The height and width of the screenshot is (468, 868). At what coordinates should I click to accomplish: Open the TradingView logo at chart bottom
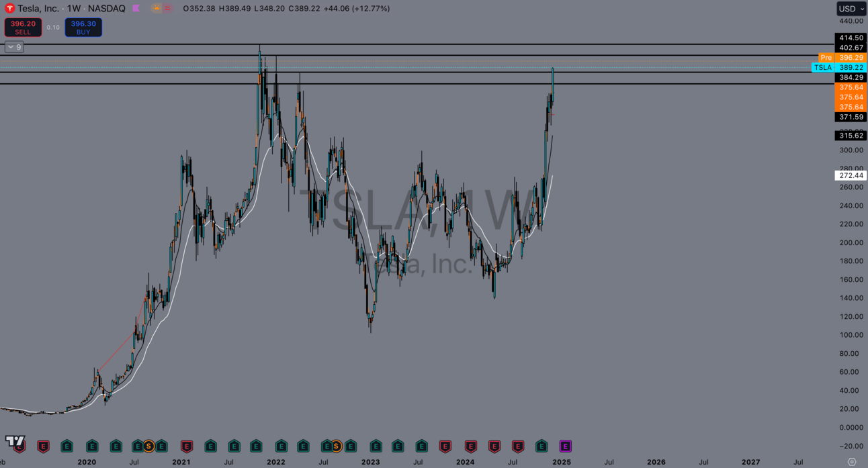click(x=15, y=441)
